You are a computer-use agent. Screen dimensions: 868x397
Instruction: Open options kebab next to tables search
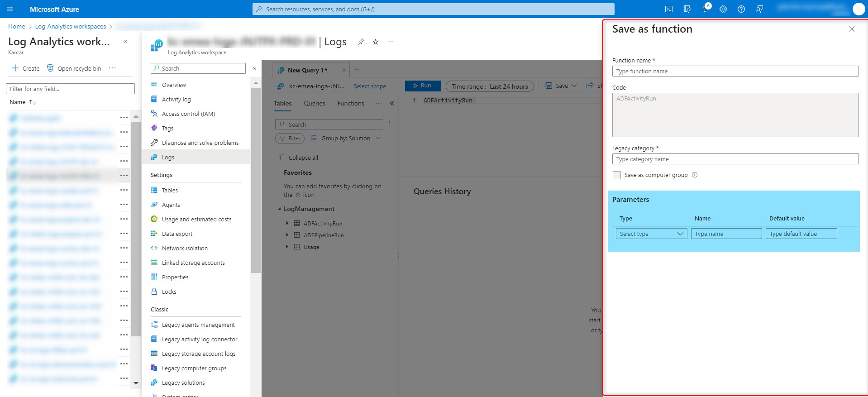click(389, 124)
